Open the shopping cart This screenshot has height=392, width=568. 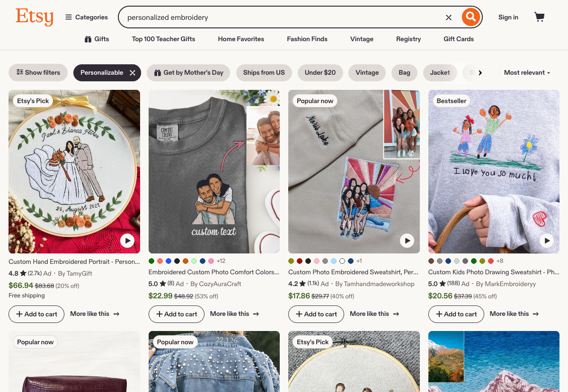point(539,17)
